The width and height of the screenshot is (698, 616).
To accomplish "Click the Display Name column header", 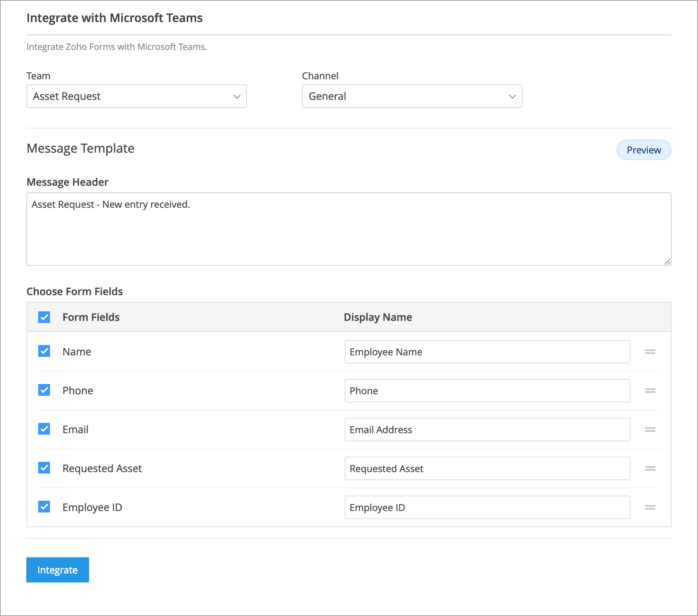I will click(x=377, y=317).
